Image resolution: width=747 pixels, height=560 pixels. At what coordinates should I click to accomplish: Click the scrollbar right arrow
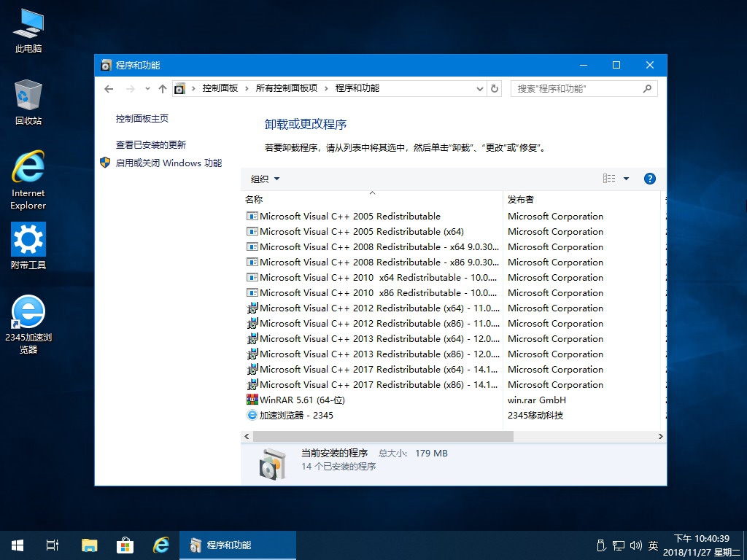660,436
